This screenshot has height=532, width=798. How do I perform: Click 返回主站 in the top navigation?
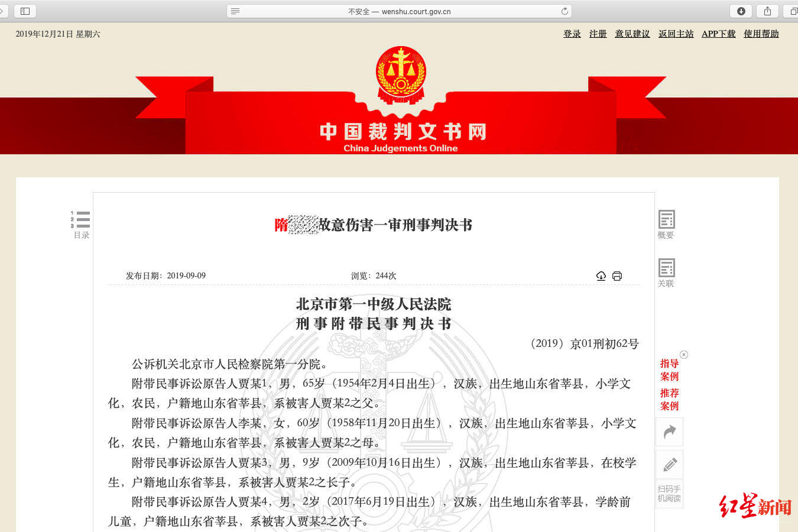(676, 34)
